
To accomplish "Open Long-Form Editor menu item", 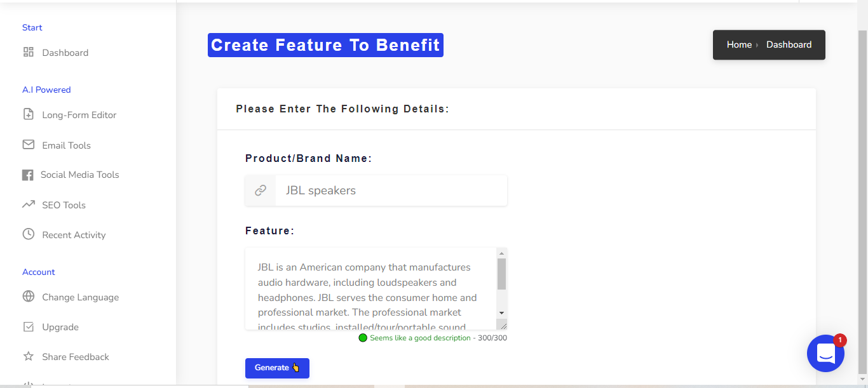I will click(79, 115).
